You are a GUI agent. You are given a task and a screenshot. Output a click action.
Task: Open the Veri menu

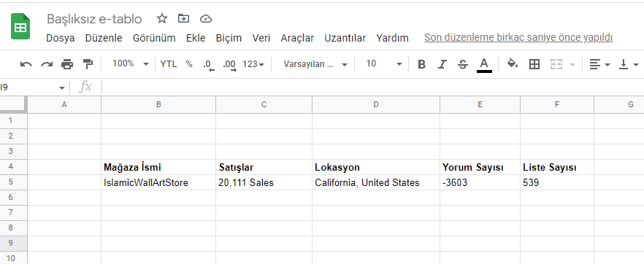[x=261, y=38]
